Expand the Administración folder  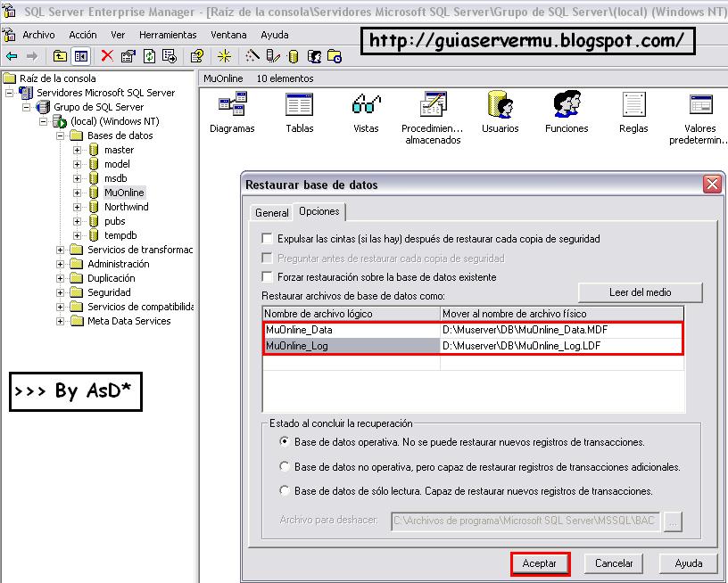click(61, 265)
